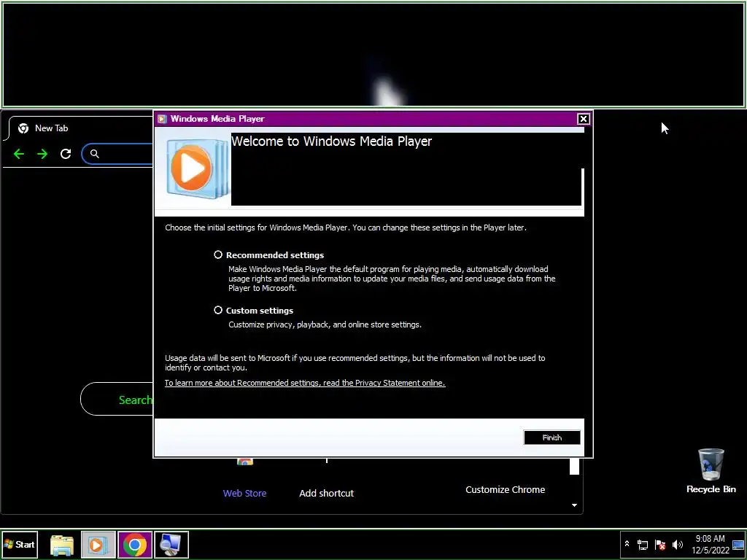Click Chrome's green back arrow
747x560 pixels.
pos(18,154)
